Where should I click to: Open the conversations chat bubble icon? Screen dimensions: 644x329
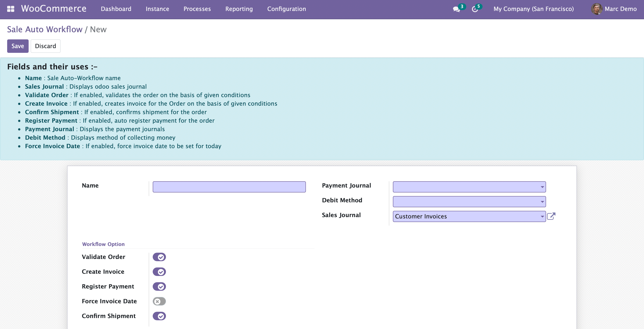[456, 9]
